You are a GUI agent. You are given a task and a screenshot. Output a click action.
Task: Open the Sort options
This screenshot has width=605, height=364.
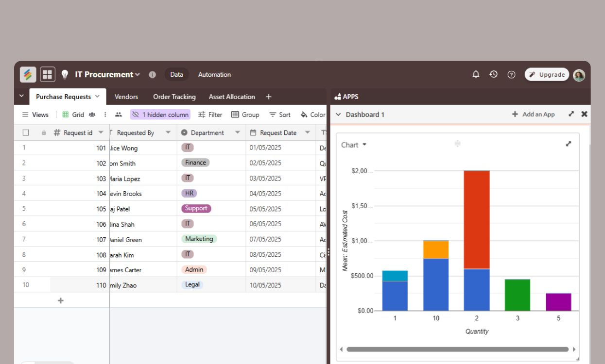(x=280, y=115)
